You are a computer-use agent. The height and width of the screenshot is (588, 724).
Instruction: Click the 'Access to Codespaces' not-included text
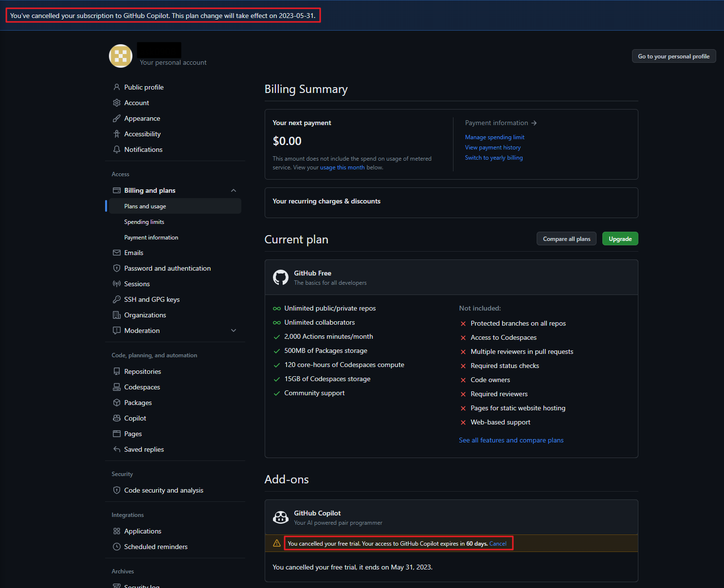(x=504, y=337)
